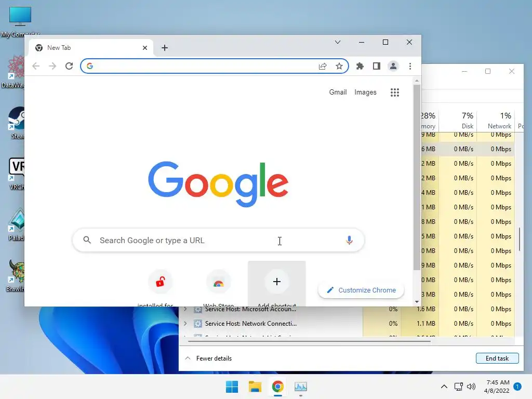Image resolution: width=532 pixels, height=399 pixels.
Task: Collapse Task Manager with Fewer details
Action: [208, 358]
